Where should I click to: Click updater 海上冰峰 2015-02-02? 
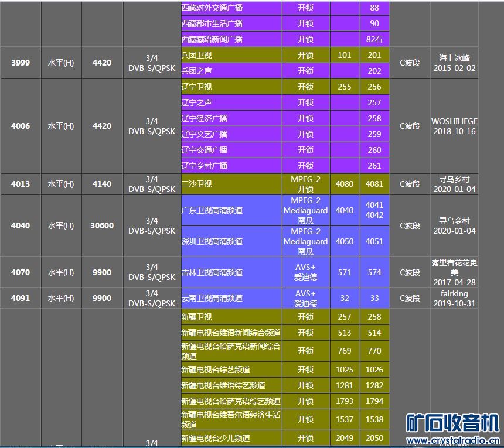[x=455, y=63]
